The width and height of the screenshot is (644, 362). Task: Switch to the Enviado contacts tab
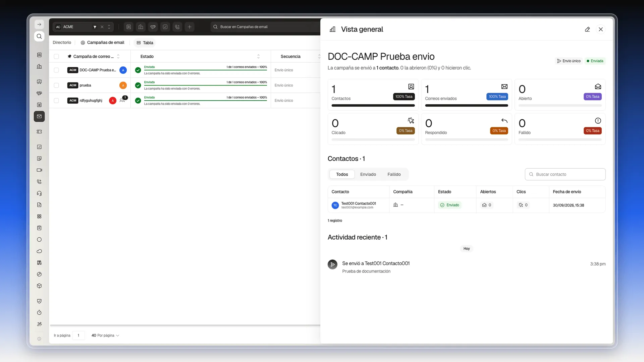[x=368, y=174]
